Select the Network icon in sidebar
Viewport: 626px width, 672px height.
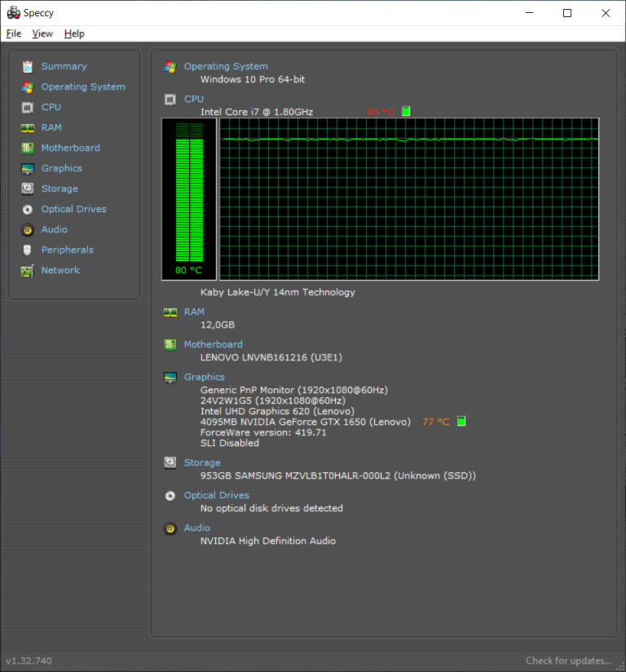click(x=28, y=271)
